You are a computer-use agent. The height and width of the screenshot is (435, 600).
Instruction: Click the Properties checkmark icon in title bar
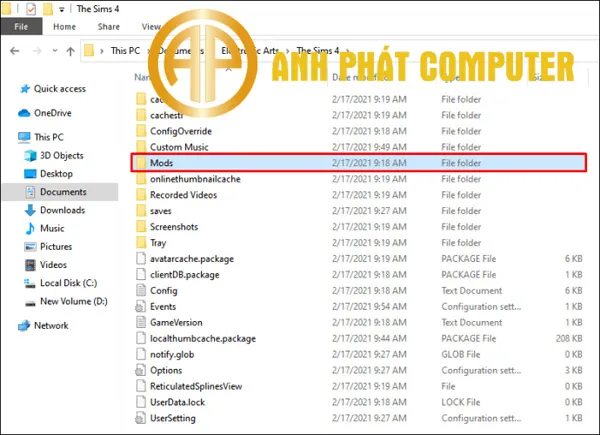(x=31, y=9)
